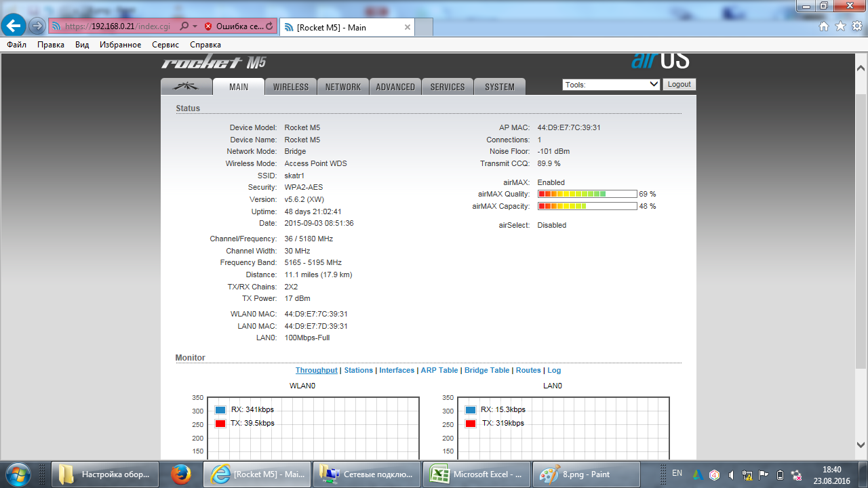
Task: Open Firefox from the taskbar
Action: pos(181,474)
